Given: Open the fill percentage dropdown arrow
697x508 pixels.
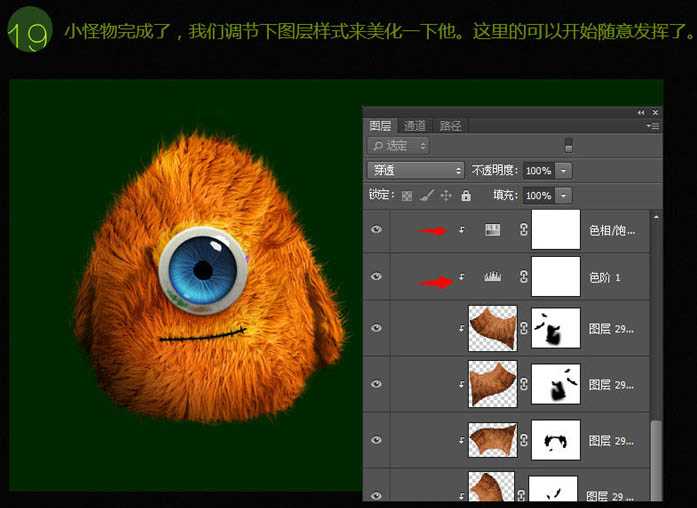Looking at the screenshot, I should point(564,196).
